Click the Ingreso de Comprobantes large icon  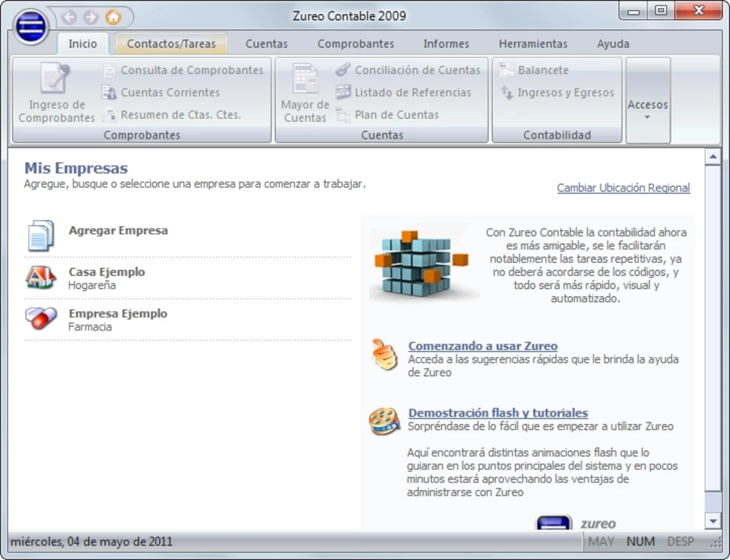click(55, 78)
